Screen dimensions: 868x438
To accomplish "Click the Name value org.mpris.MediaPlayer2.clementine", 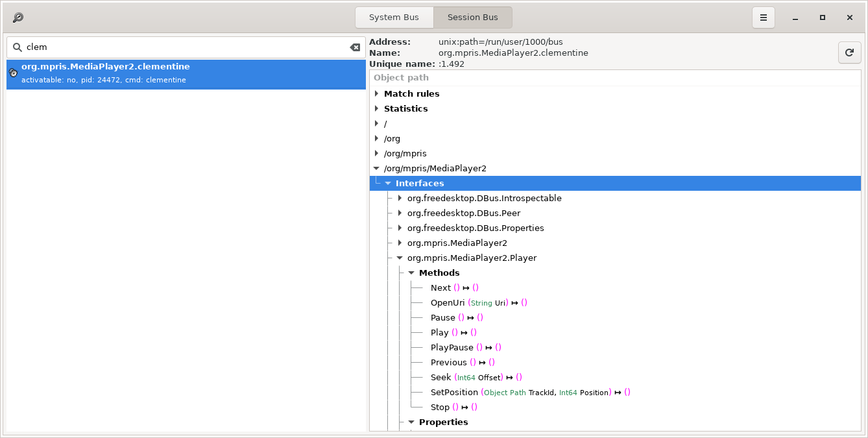I will coord(513,53).
